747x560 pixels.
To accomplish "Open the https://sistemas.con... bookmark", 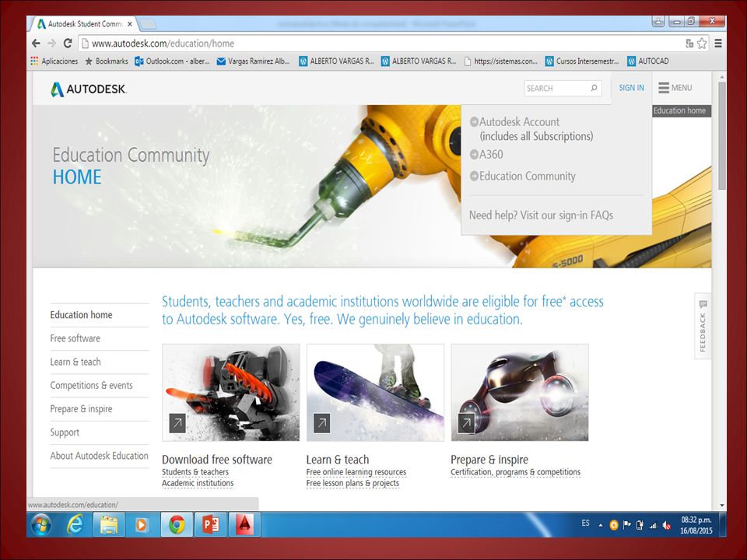I will point(500,61).
